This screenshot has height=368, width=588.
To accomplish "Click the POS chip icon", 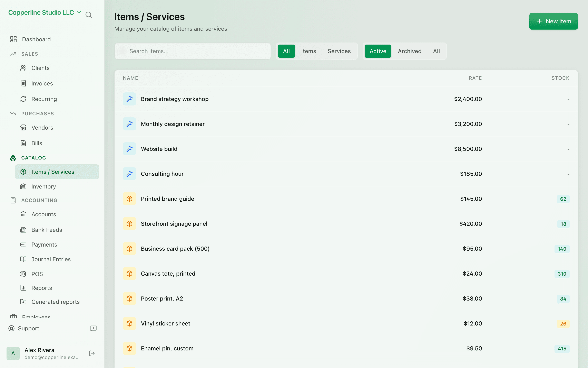I will point(23,274).
